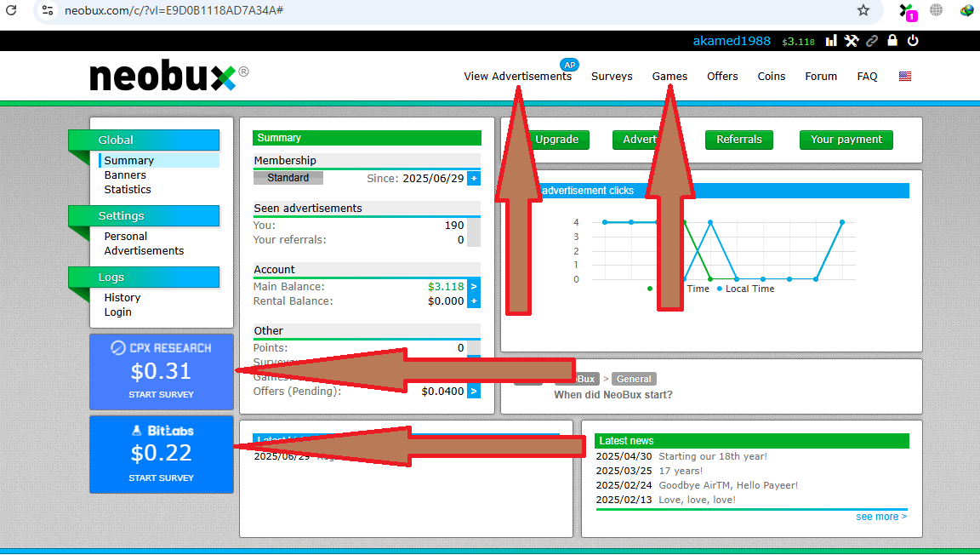Click the plus button beside Rental Balance

coord(474,301)
